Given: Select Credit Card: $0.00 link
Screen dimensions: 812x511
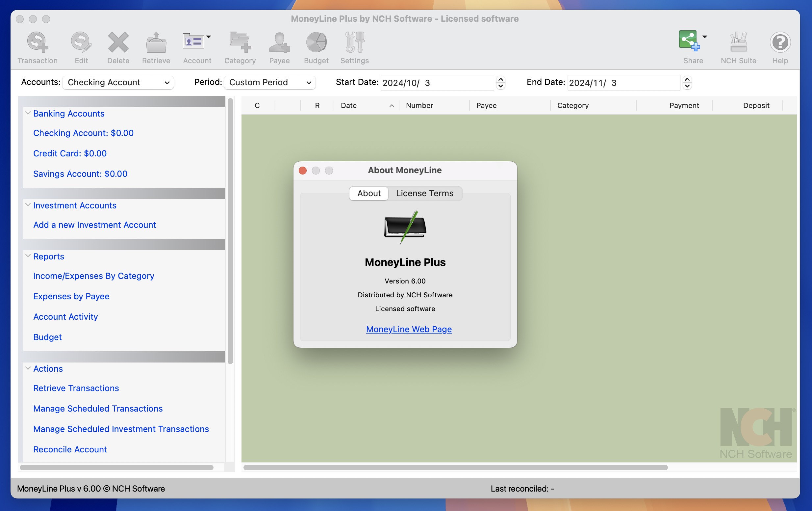Looking at the screenshot, I should click(70, 153).
